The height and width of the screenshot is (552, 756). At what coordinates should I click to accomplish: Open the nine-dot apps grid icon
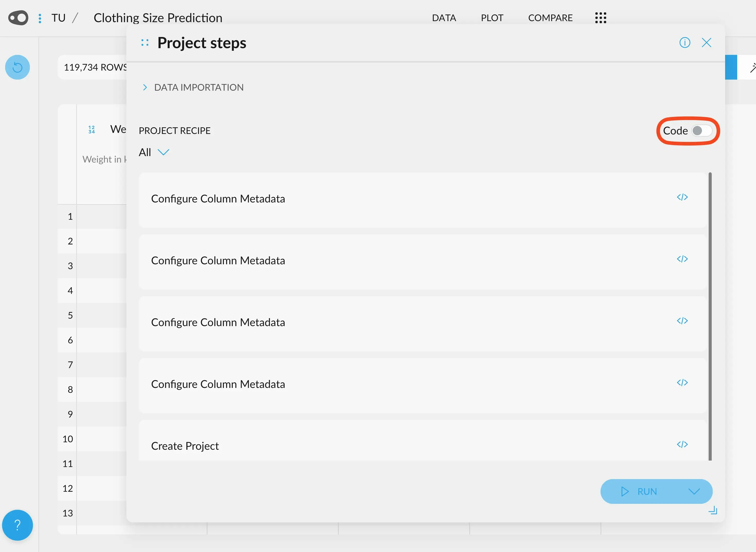coord(600,18)
